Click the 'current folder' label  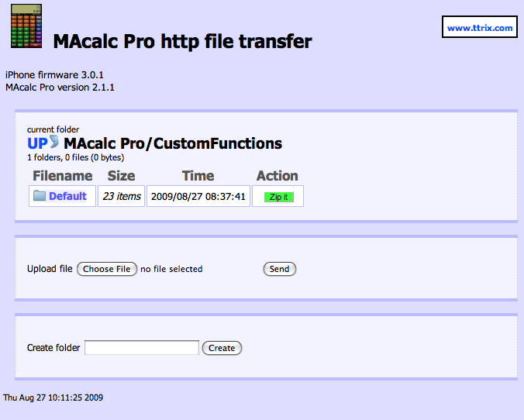[x=53, y=129]
